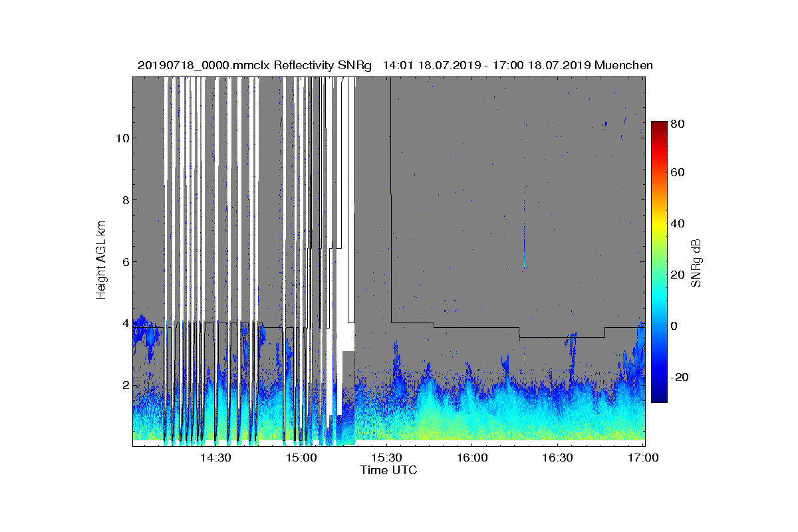Click the 10 km height tick label
The height and width of the screenshot is (532, 798).
point(120,138)
